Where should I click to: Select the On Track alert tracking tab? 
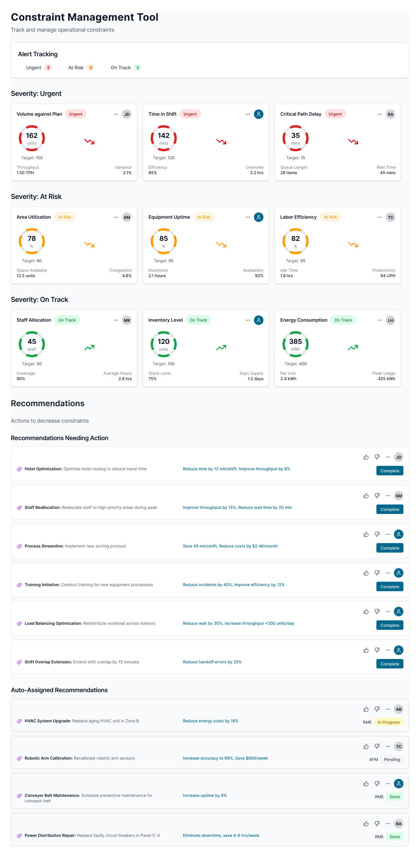click(126, 67)
